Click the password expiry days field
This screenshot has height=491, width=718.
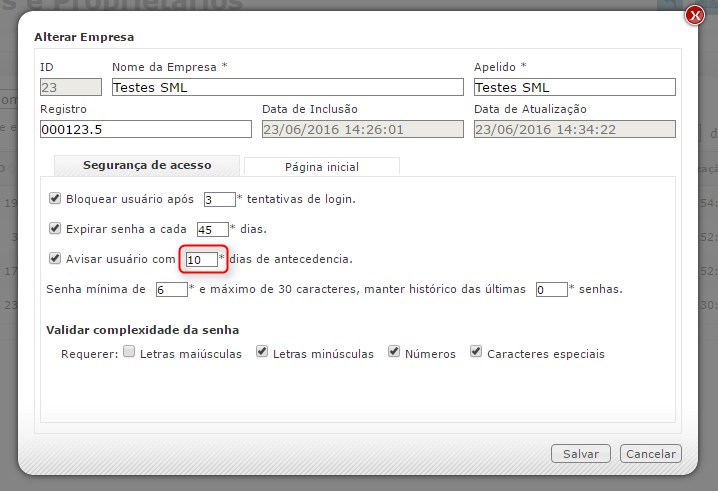212,229
